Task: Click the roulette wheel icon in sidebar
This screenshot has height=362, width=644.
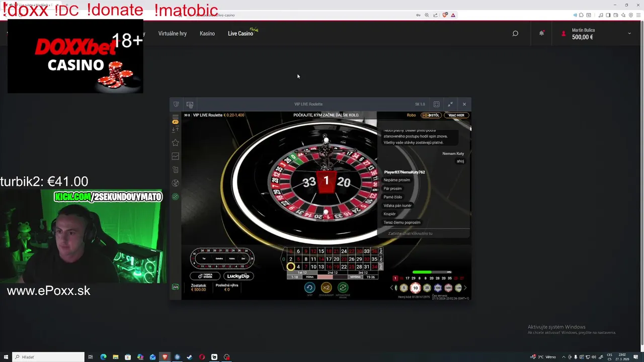Action: coord(175,183)
